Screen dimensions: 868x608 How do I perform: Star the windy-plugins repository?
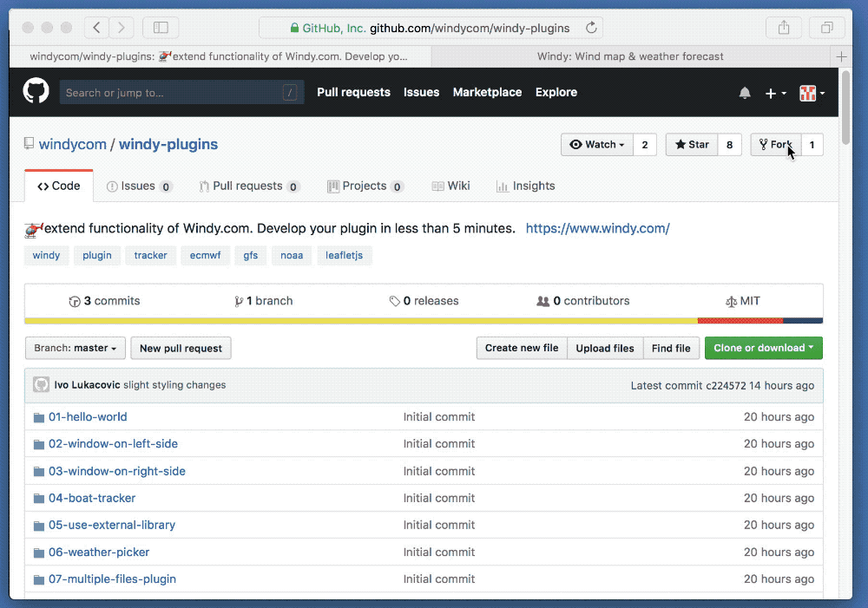(692, 144)
